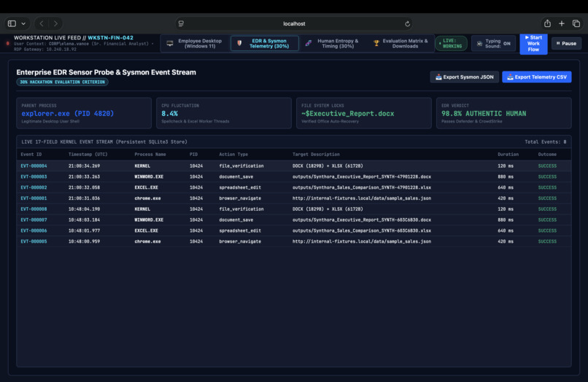Select event EVT-000008 row ID
588x382 pixels.
(34, 209)
